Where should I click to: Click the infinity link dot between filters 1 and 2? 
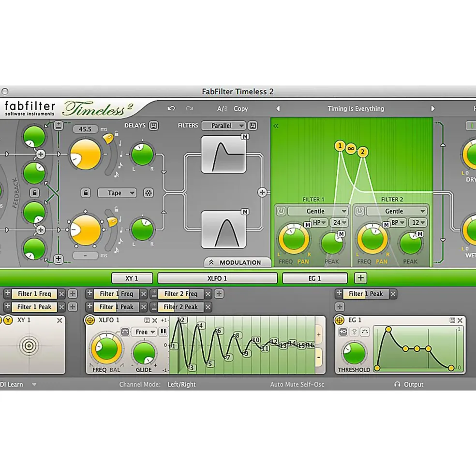tap(351, 149)
